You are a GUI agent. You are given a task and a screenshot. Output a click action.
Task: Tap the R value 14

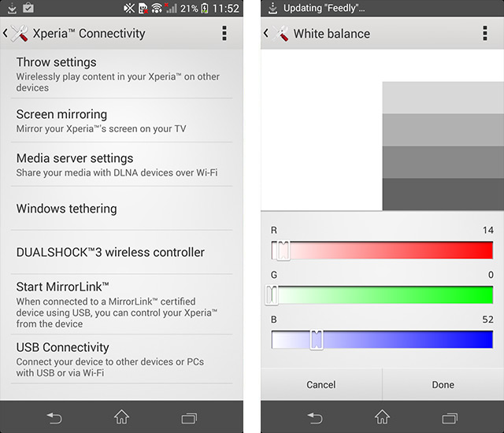pyautogui.click(x=488, y=230)
